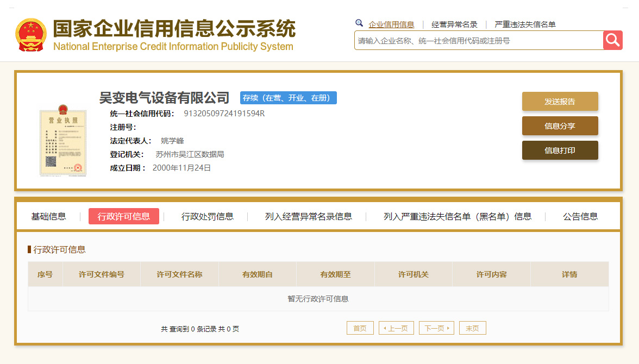Switch to the 基础信息 tab
Viewport: 639px width, 364px height.
48,216
